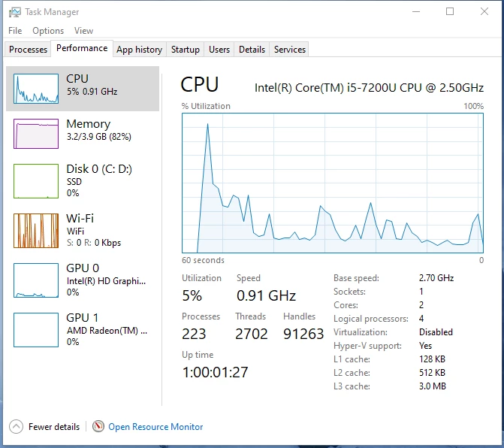Click the Fewer details label
Image resolution: width=504 pixels, height=448 pixels.
point(54,426)
